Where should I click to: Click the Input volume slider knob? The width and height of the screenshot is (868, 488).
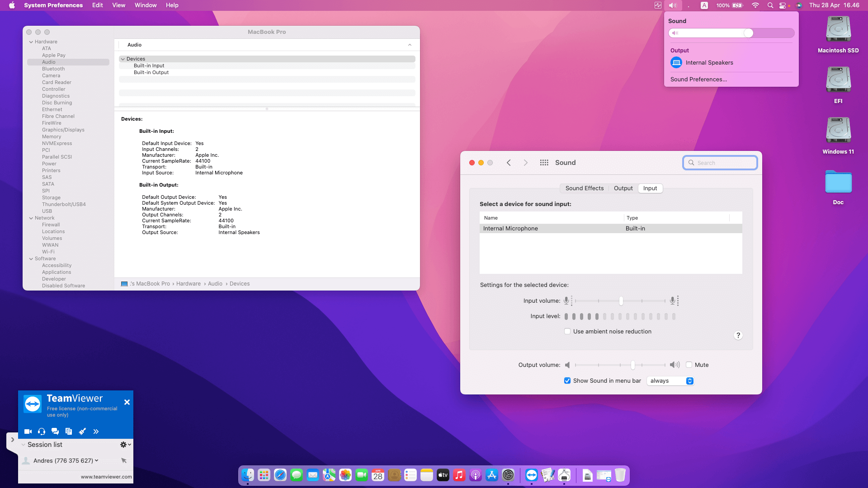point(621,301)
